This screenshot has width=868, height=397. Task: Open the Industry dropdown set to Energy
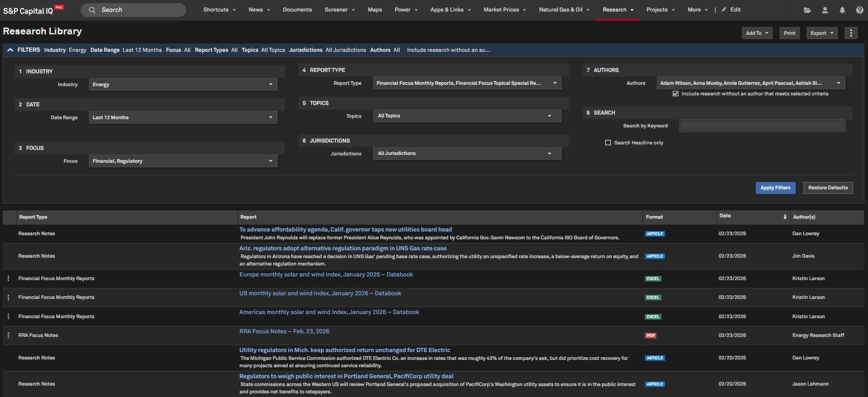(x=183, y=84)
